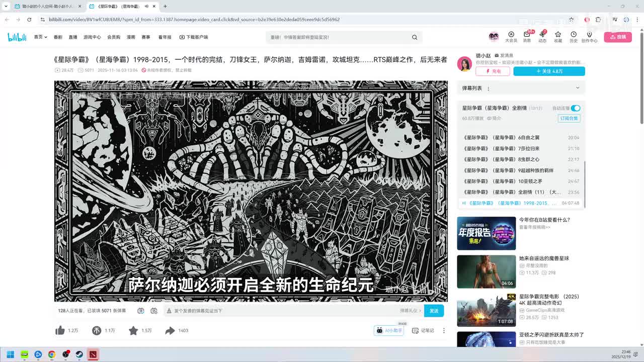Click the bilibili logo

(17, 37)
